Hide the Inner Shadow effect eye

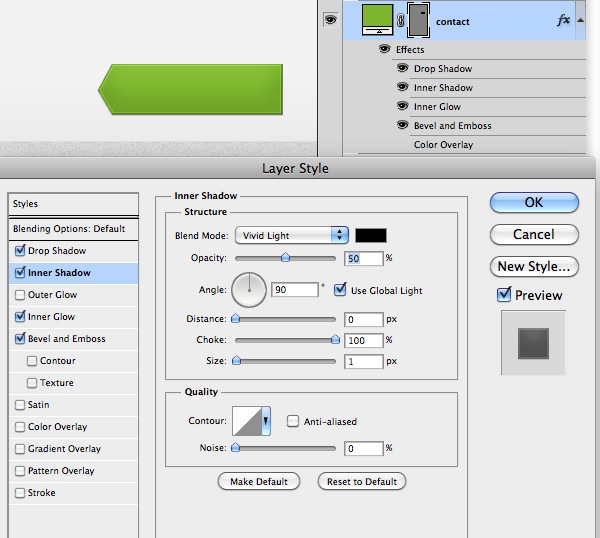[x=402, y=87]
